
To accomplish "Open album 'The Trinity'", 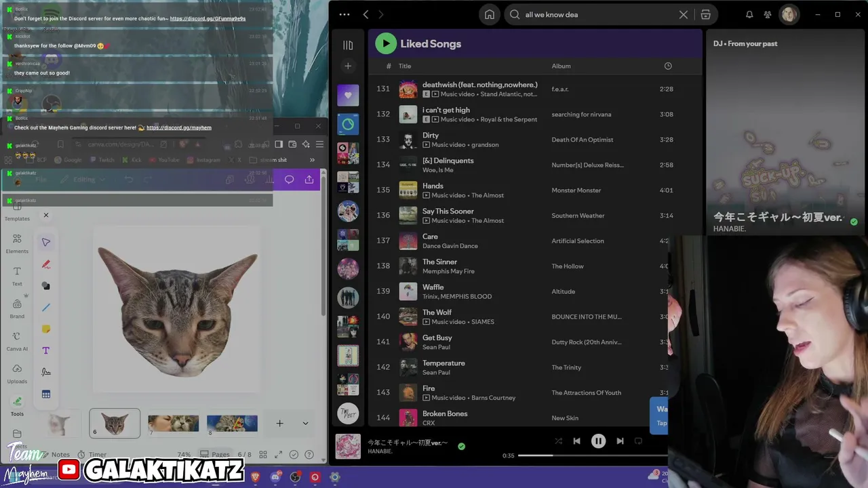I will click(566, 367).
